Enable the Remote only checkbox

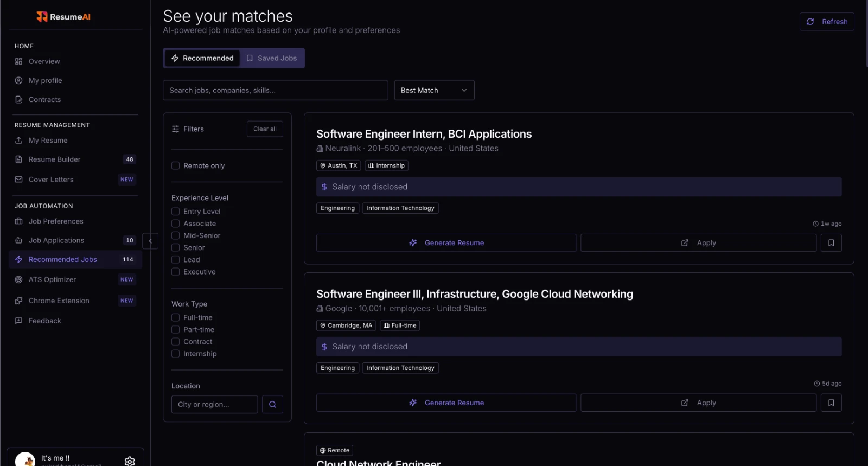[x=175, y=165]
